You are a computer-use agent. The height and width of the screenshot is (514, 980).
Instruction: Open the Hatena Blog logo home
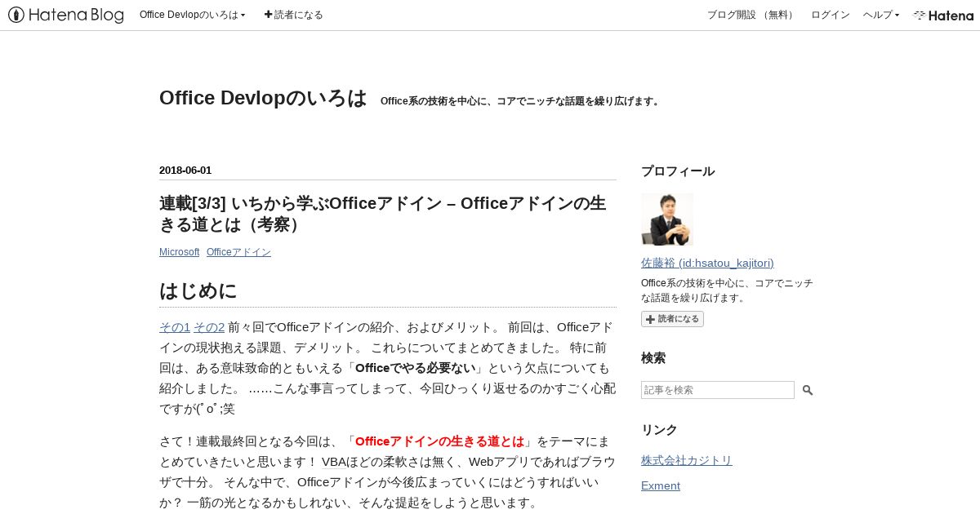[66, 15]
